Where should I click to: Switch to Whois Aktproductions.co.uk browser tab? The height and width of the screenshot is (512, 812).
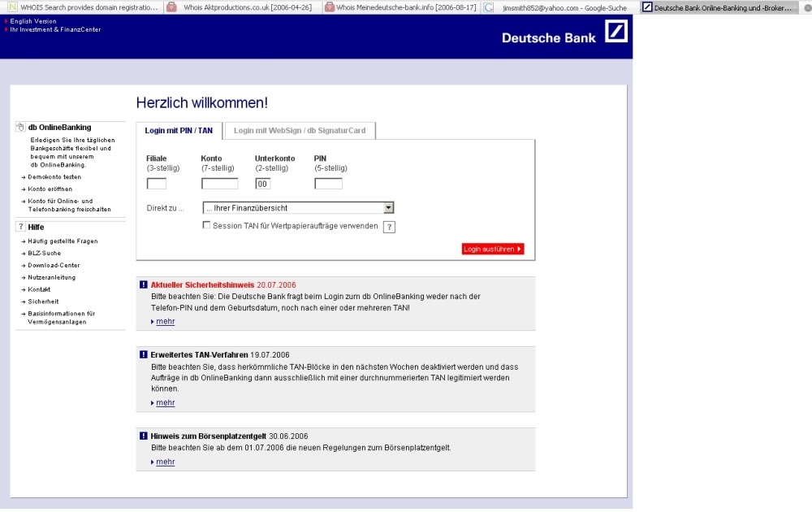coord(242,7)
